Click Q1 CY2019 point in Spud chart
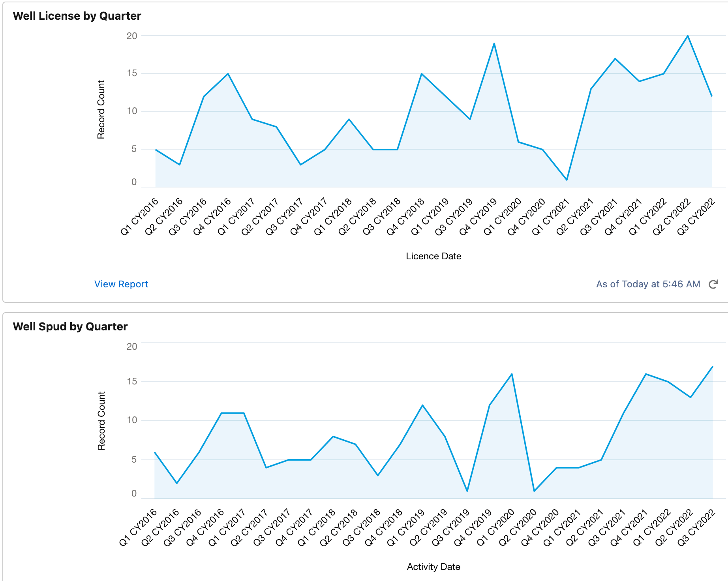This screenshot has width=728, height=581. pyautogui.click(x=422, y=405)
